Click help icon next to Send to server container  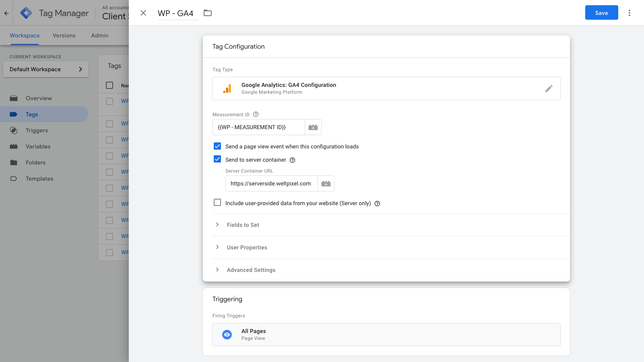pos(293,160)
